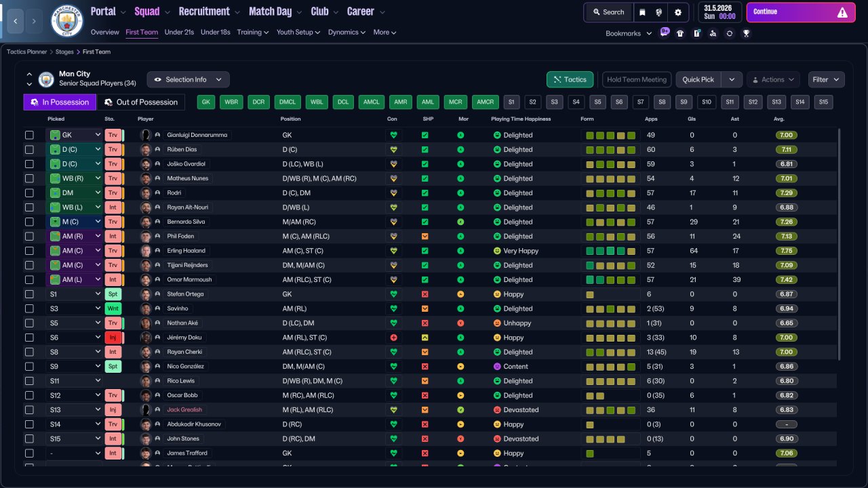Click the Search button
868x488 pixels.
click(608, 12)
